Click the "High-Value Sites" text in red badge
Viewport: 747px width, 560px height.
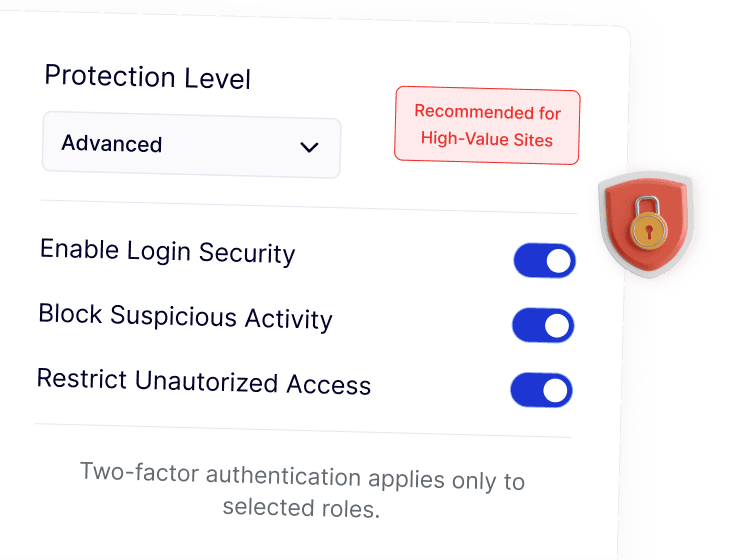[x=487, y=139]
